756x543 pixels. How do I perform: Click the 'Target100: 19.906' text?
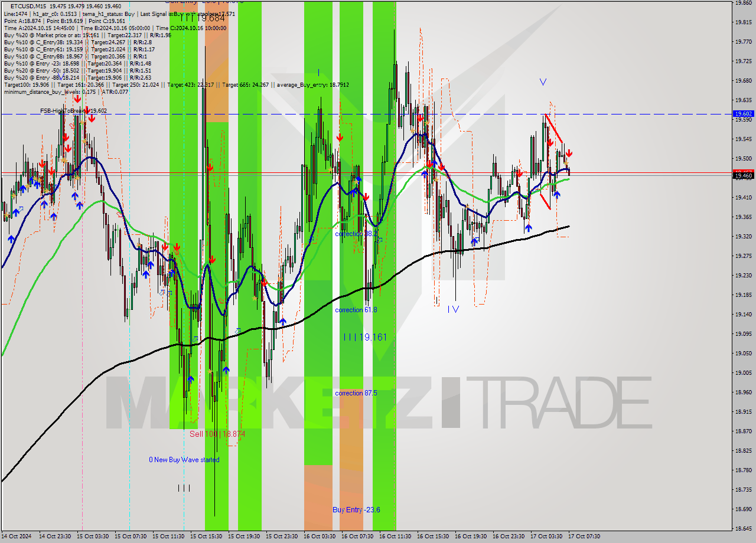click(26, 84)
